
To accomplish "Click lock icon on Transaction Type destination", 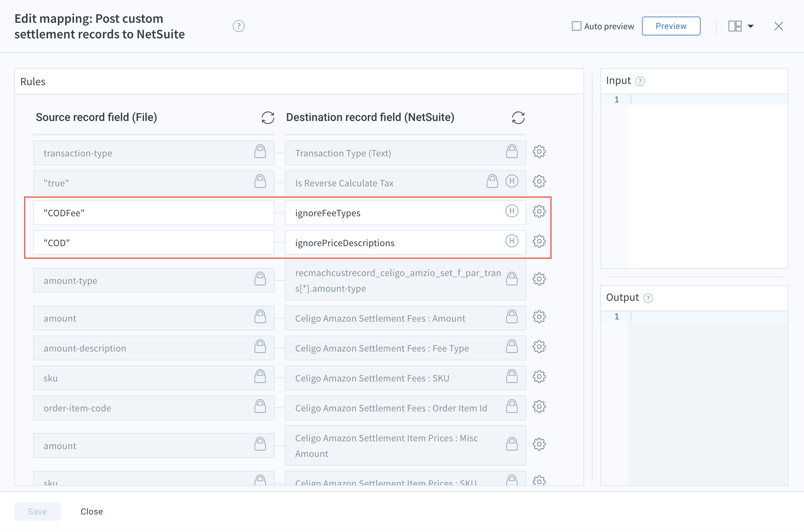I will point(512,151).
